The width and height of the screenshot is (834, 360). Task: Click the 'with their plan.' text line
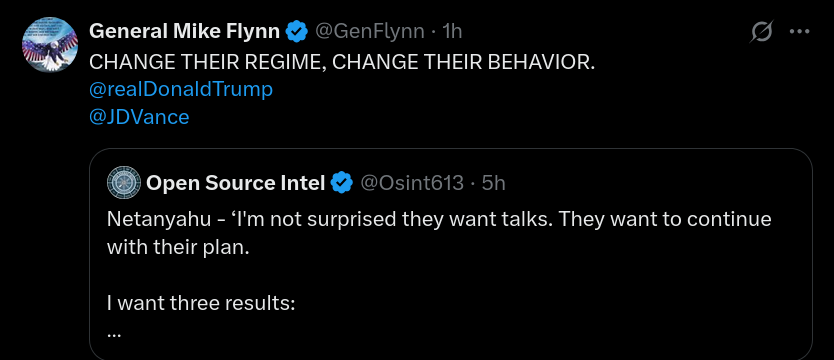178,247
